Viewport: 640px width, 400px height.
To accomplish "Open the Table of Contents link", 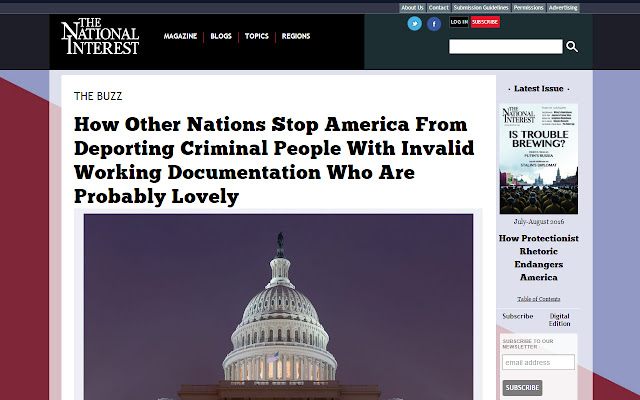I will [x=539, y=299].
